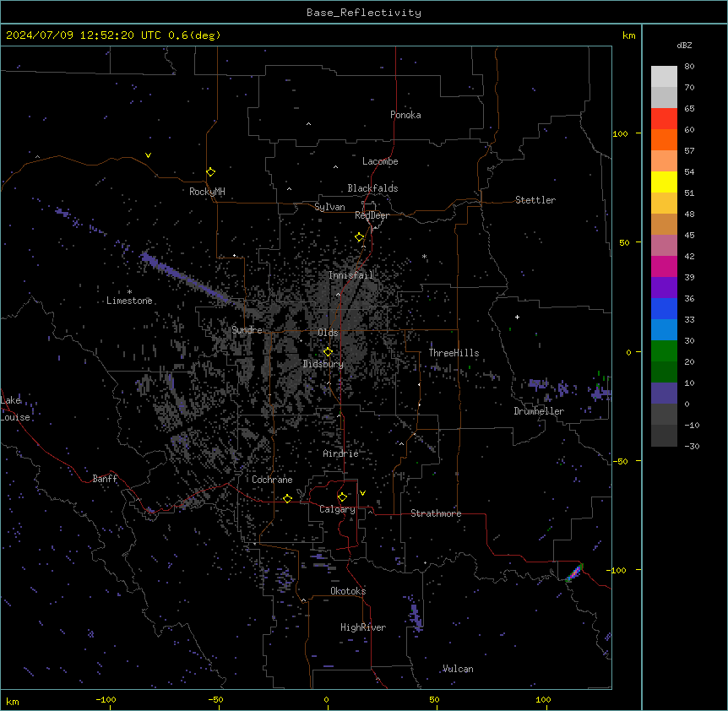Image resolution: width=728 pixels, height=711 pixels.
Task: Click the HighRiver city label
Action: coord(363,627)
